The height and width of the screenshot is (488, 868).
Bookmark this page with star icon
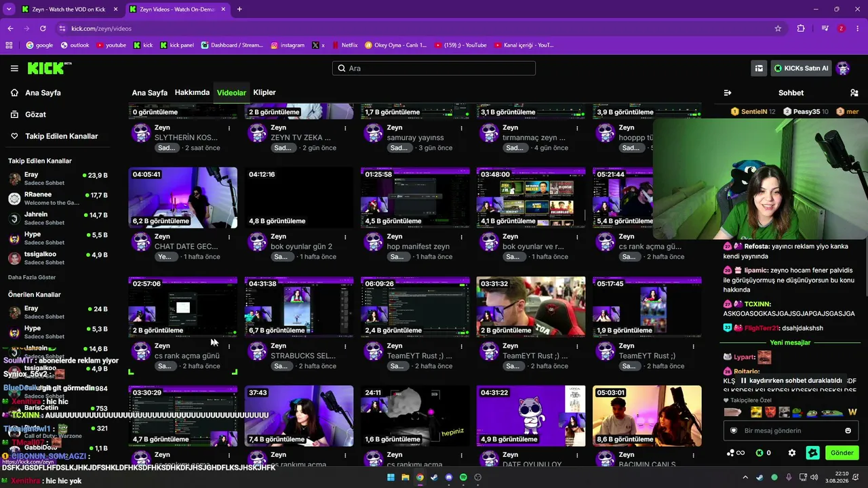point(778,28)
